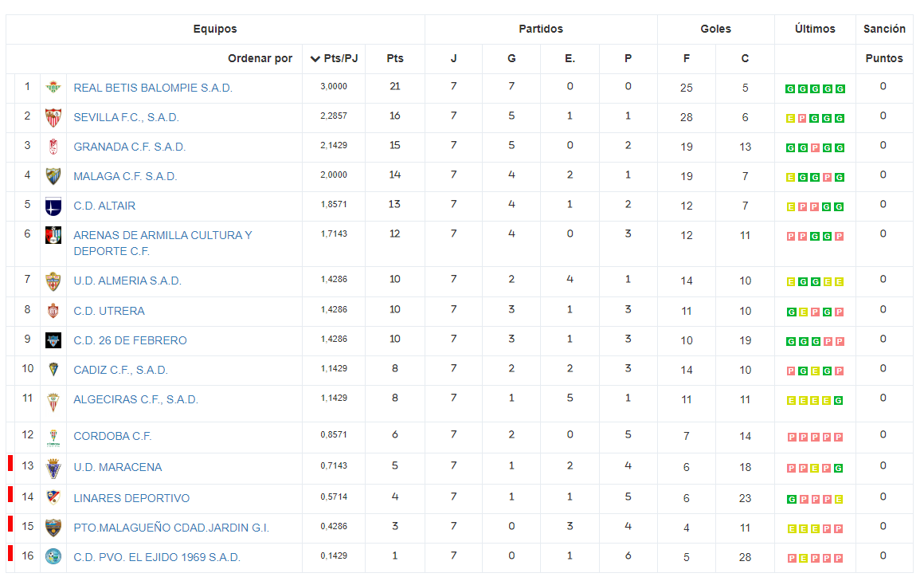Click the Equipos header cell
Screen dimensions: 924x581
[215, 29]
